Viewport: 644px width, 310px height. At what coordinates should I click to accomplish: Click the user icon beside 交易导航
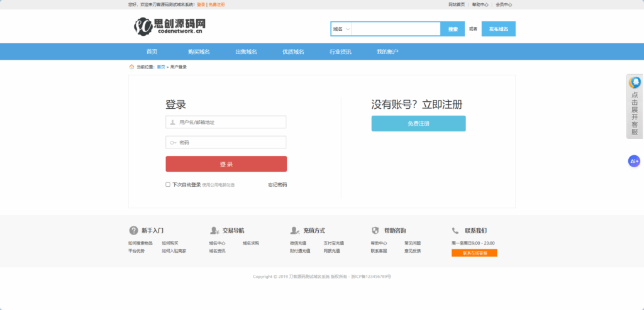214,231
